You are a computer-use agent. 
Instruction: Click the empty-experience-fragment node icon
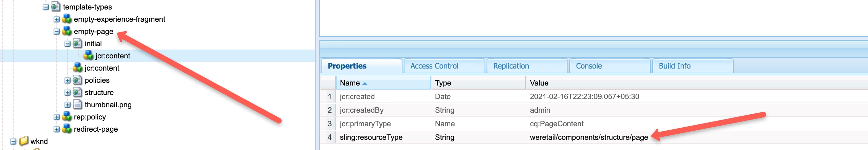pos(67,19)
